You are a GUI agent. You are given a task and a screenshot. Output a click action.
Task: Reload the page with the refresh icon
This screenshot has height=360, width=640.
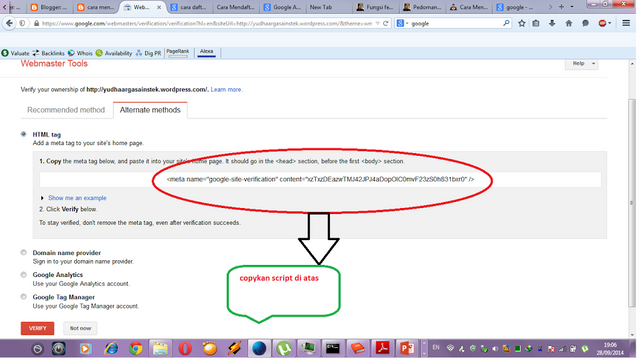(385, 24)
